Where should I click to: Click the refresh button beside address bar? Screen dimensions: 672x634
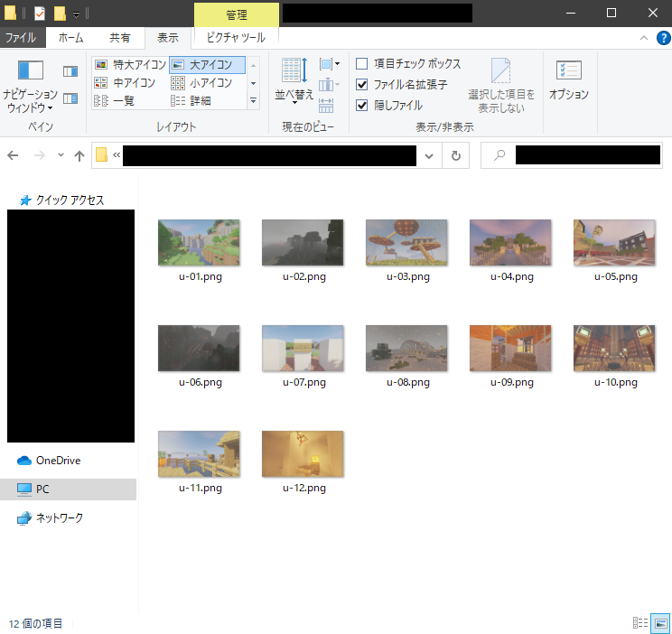click(x=455, y=155)
